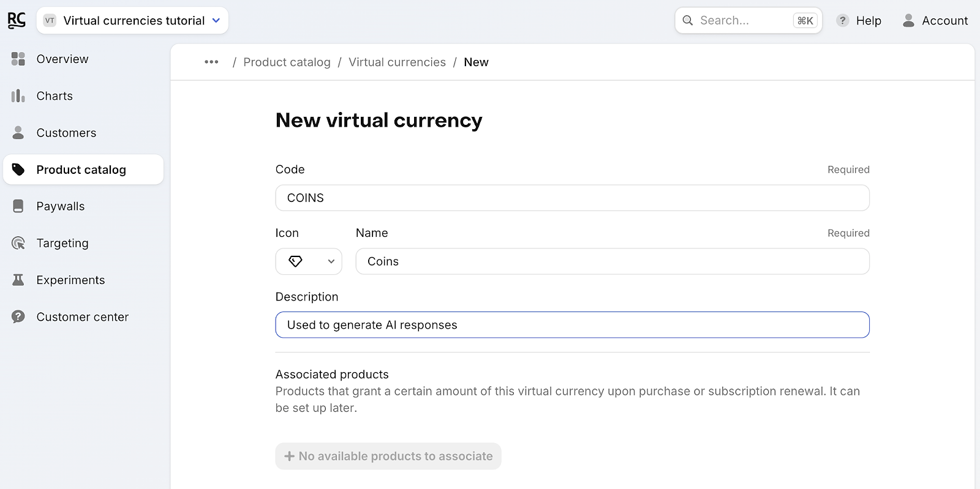980x489 pixels.
Task: Click the diamond currency icon
Action: click(x=296, y=261)
